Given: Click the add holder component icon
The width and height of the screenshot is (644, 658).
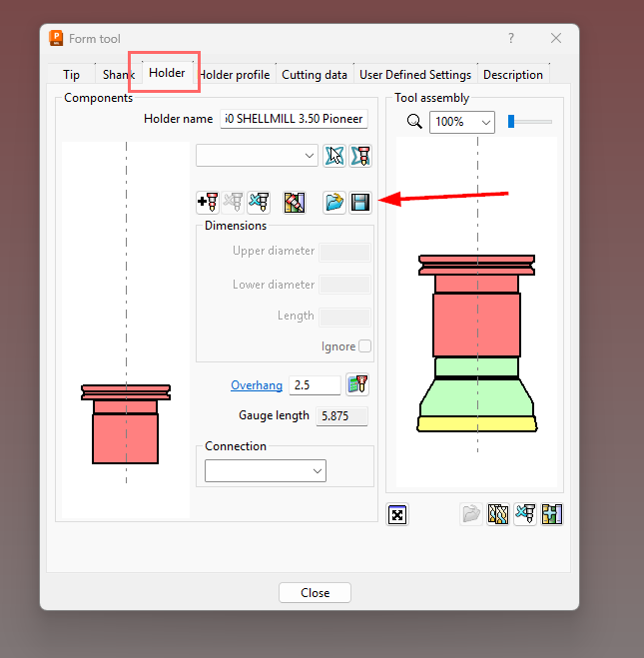Looking at the screenshot, I should (207, 203).
